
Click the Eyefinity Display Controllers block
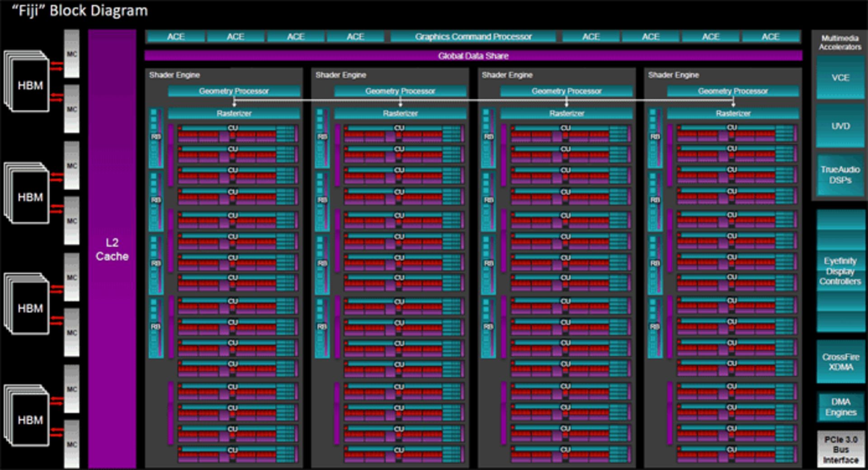point(840,271)
